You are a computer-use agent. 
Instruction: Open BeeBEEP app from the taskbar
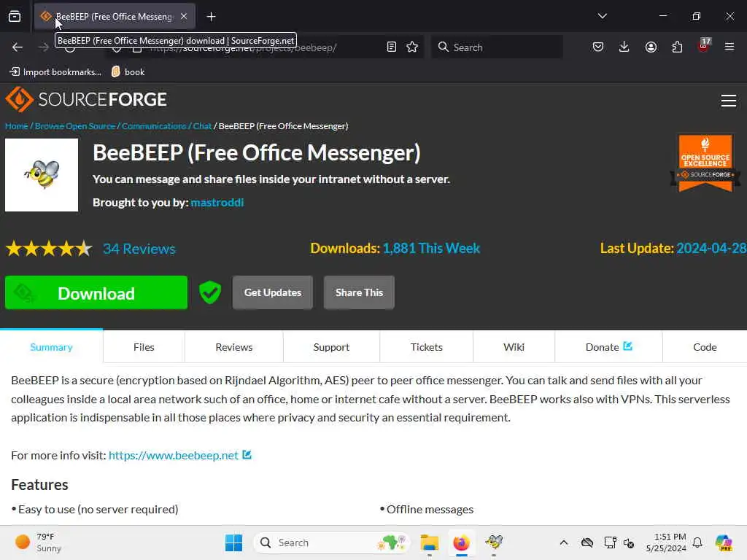(x=494, y=542)
